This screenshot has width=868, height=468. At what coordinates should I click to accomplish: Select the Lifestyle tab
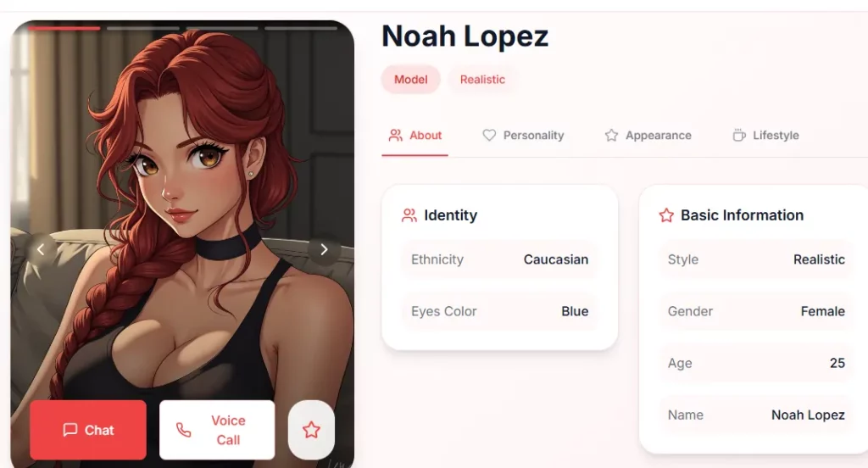click(765, 135)
